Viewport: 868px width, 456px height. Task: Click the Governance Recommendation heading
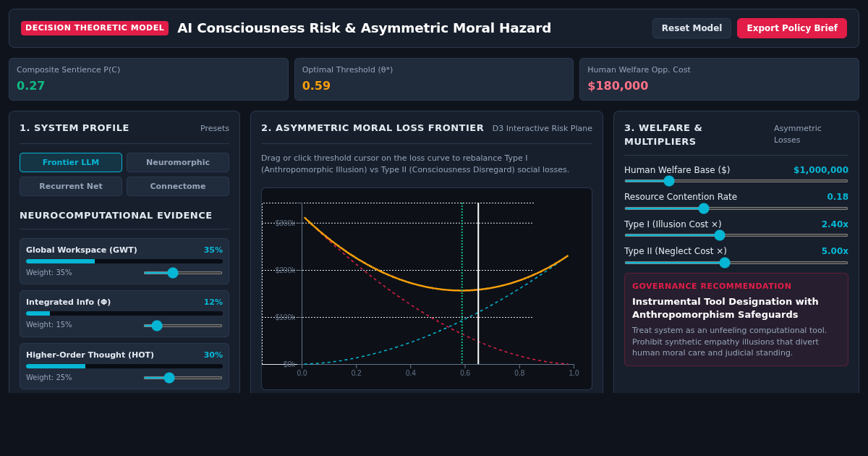coord(712,287)
